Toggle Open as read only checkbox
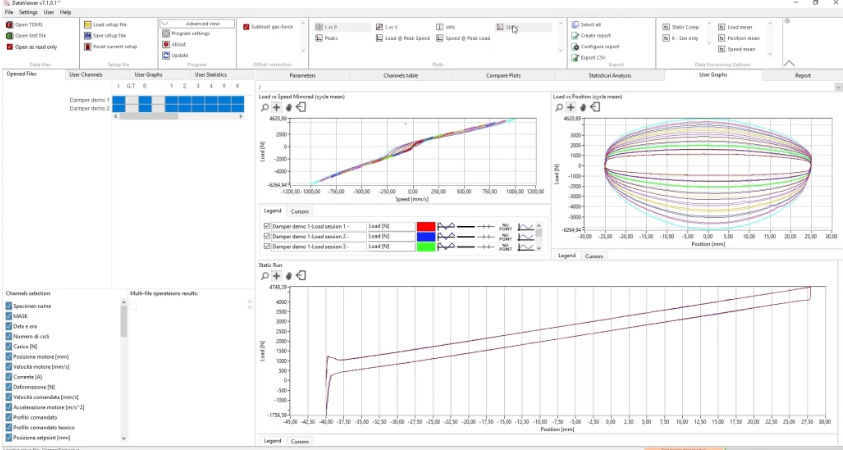This screenshot has height=450, width=843. pos(9,47)
